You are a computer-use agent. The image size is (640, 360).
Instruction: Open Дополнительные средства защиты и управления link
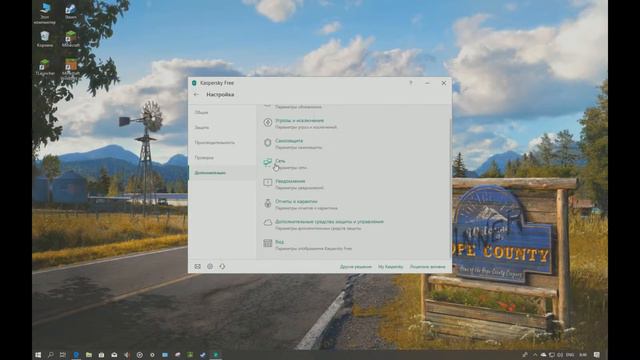coord(329,222)
